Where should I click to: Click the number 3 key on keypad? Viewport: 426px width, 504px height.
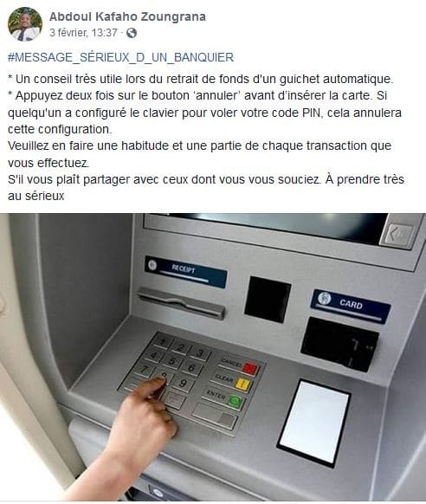(x=200, y=353)
